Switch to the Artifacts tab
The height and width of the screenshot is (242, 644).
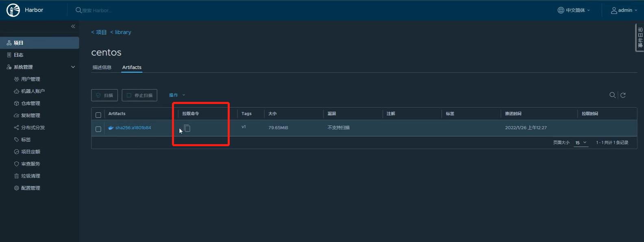click(x=132, y=67)
